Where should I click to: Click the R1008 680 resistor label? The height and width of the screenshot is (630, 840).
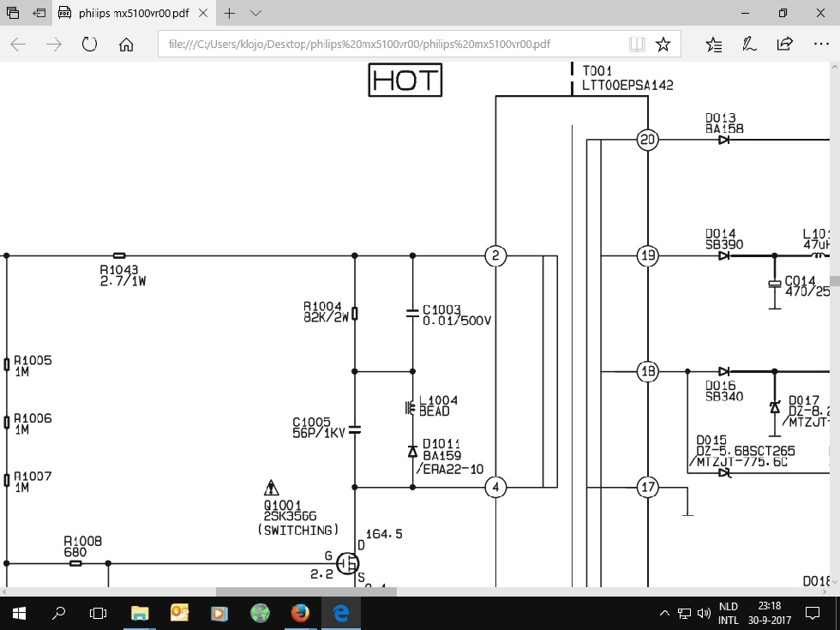tap(82, 547)
